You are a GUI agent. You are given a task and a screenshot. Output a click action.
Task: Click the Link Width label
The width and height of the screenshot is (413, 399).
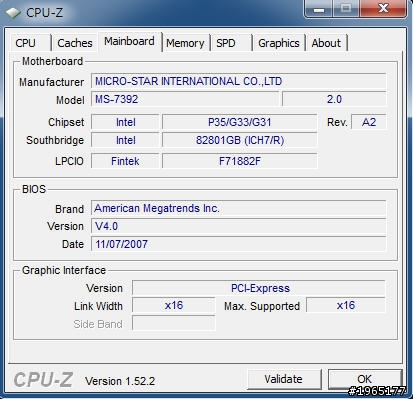(98, 306)
